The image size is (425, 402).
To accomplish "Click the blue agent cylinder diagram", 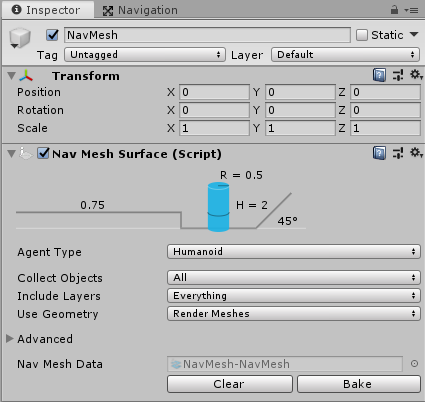I will pos(218,207).
